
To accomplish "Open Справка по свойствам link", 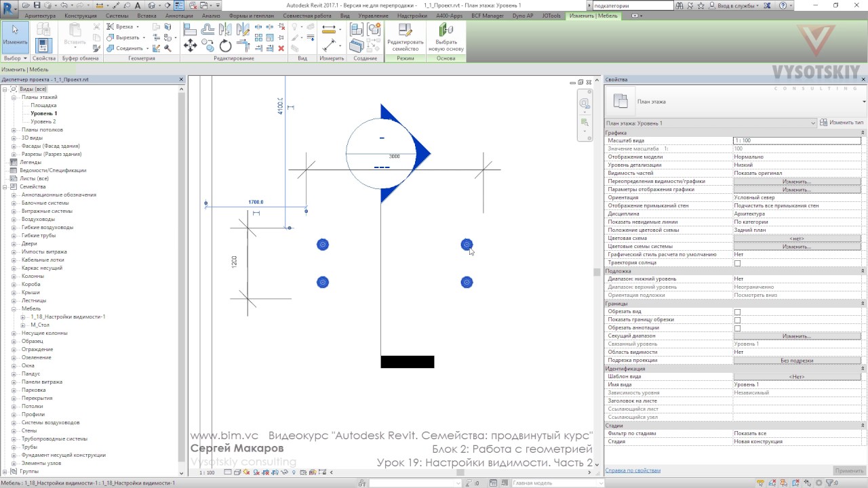I will click(633, 470).
